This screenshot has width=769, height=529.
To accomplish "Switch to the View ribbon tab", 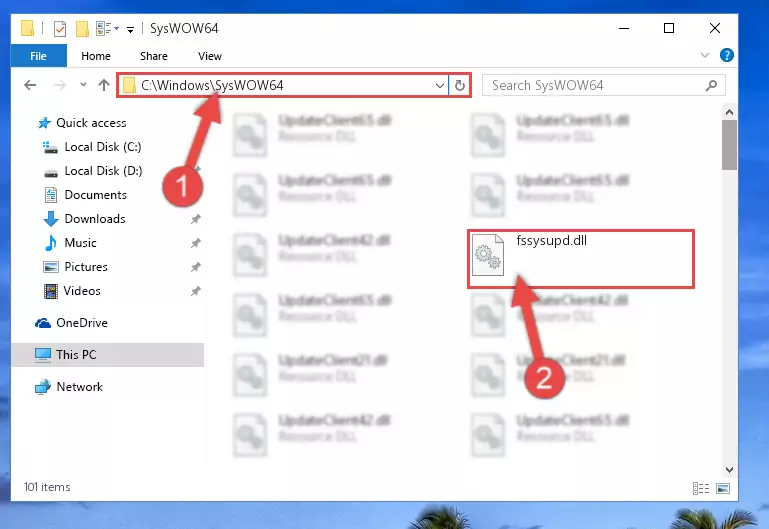I will tap(209, 56).
